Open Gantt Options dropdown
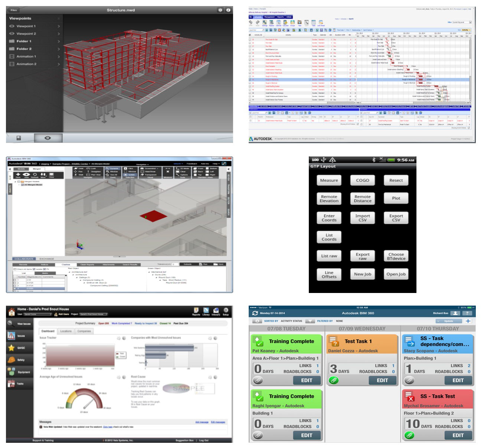The width and height of the screenshot is (484, 448). coord(368,30)
